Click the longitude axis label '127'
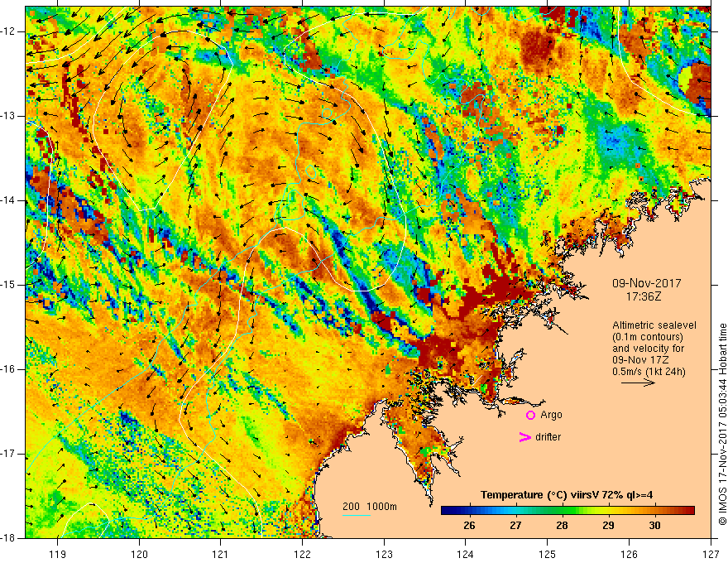This screenshot has width=728, height=563. coord(711,554)
